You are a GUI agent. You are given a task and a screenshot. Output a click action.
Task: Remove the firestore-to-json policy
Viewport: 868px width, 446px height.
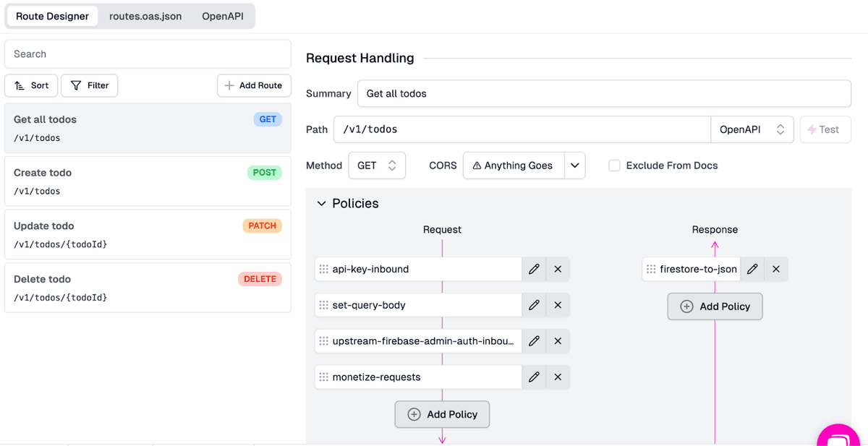(x=776, y=269)
